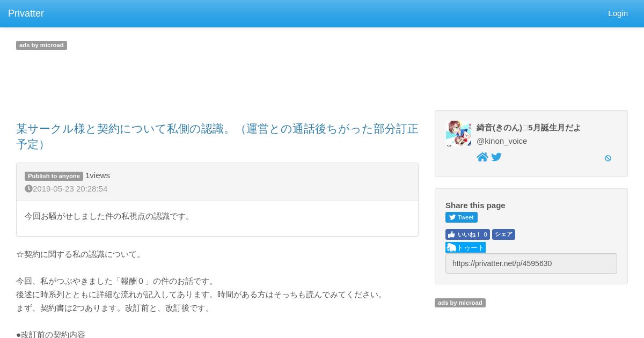
Task: Open the @kinon_voice profile link
Action: click(x=502, y=141)
